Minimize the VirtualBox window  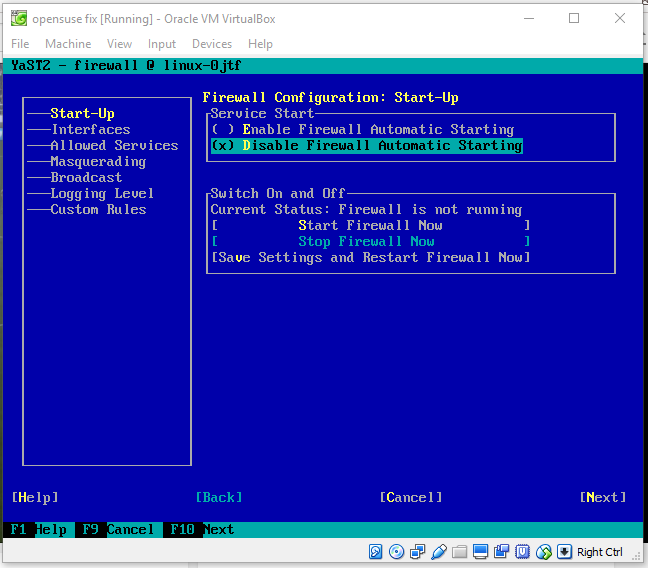pos(529,18)
